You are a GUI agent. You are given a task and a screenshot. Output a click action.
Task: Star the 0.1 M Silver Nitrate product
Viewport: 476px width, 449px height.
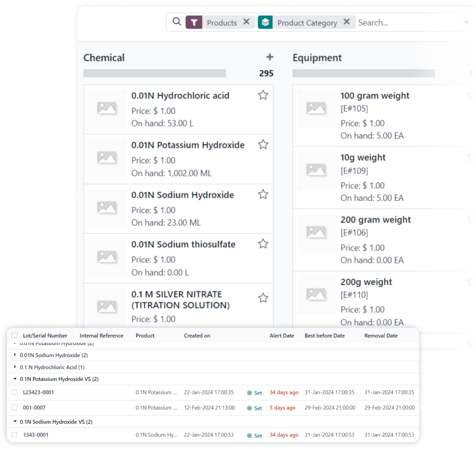[263, 298]
